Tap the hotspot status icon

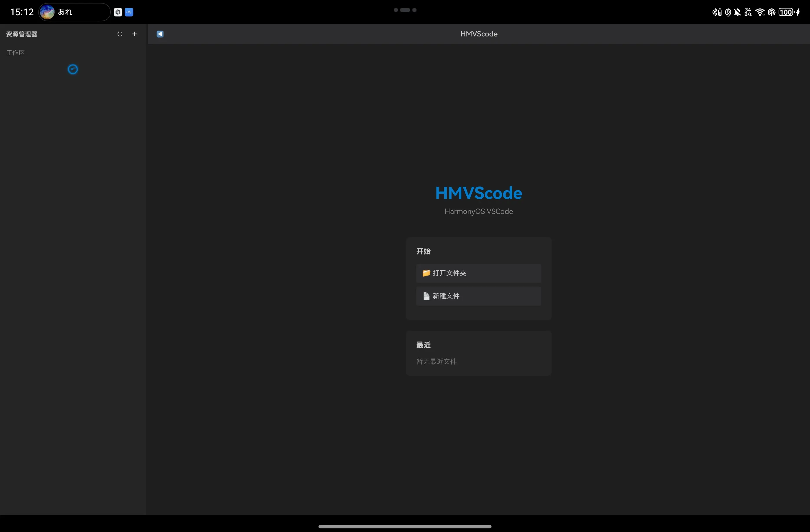[x=771, y=12]
